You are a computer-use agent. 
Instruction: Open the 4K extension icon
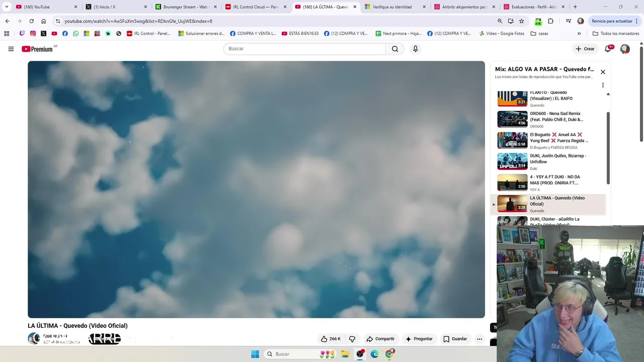click(x=538, y=22)
